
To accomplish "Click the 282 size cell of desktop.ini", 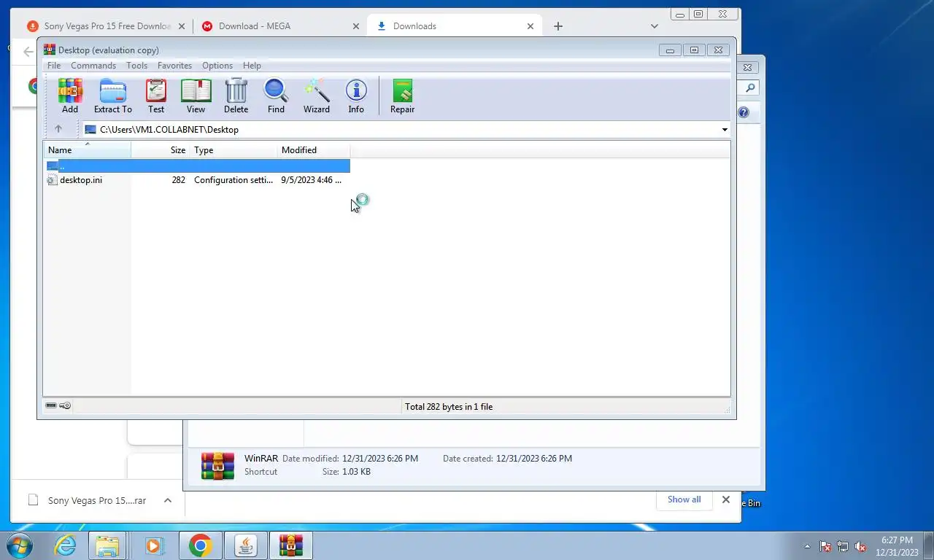I will (x=178, y=180).
